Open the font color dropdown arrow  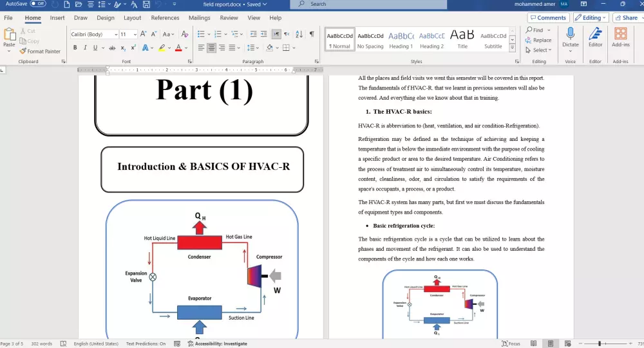click(186, 48)
